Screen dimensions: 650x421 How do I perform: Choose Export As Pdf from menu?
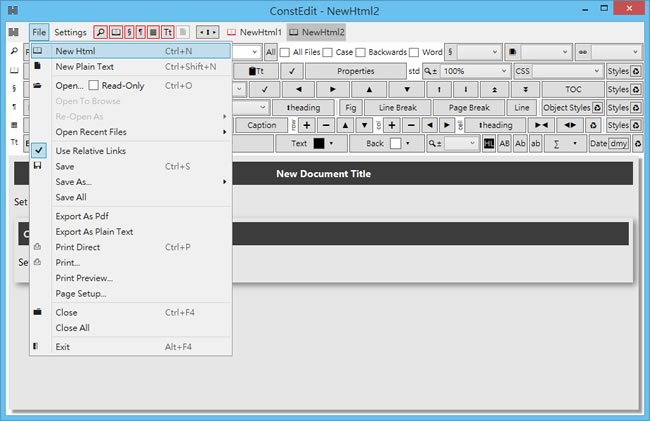(x=131, y=216)
